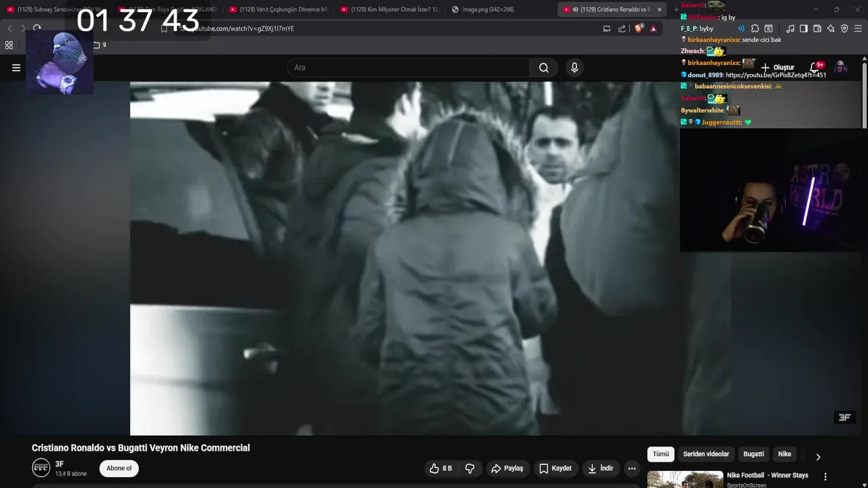Open Brave Rewards triangle icon
Viewport: 868px width, 488px height.
(x=654, y=28)
